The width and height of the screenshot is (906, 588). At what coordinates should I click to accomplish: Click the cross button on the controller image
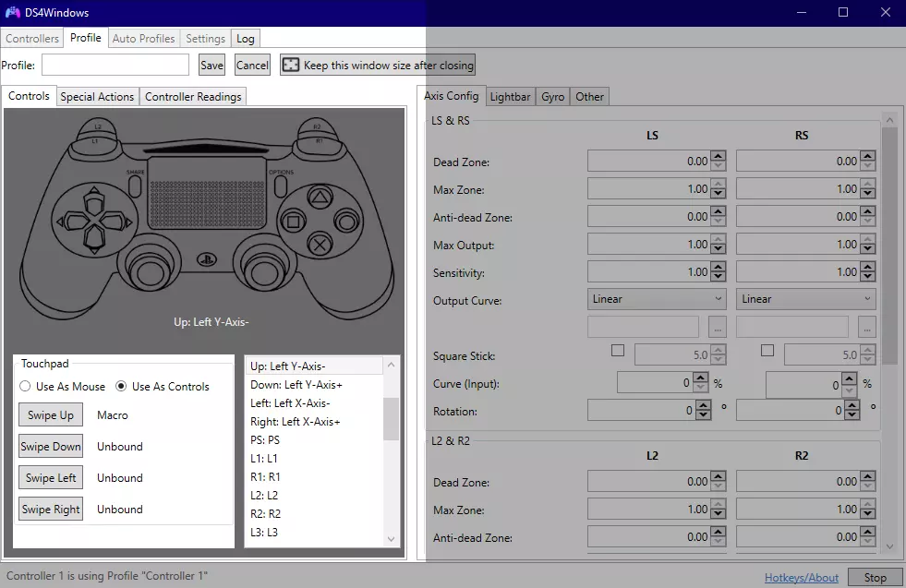point(319,245)
